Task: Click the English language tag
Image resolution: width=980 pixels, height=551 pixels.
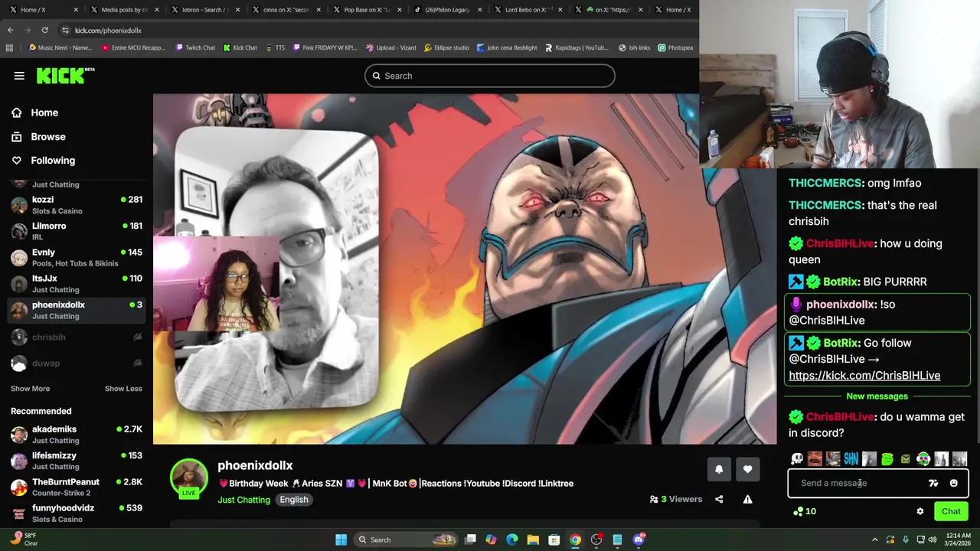Action: click(294, 500)
